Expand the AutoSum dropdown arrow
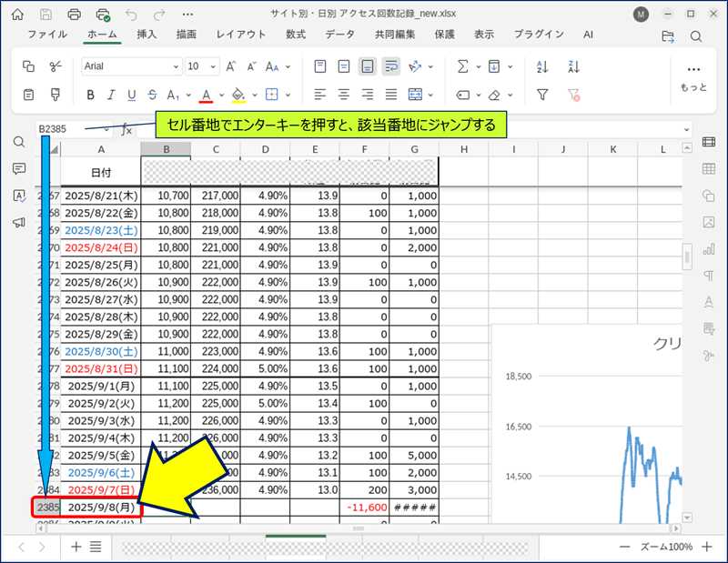Viewport: 728px width, 563px height. 479,66
